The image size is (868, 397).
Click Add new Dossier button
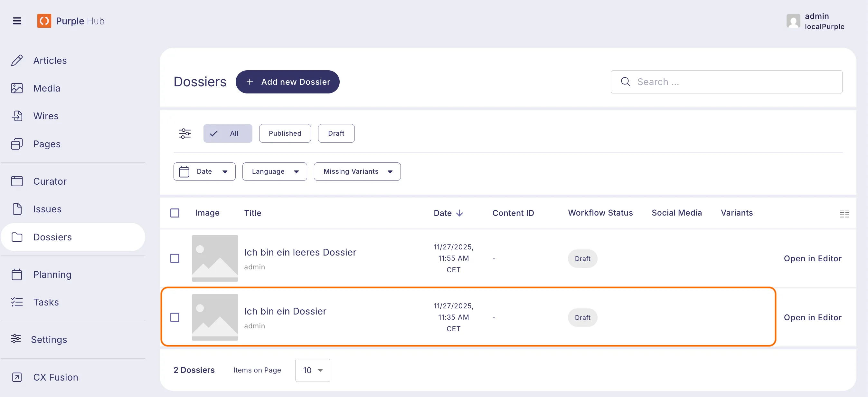point(288,82)
